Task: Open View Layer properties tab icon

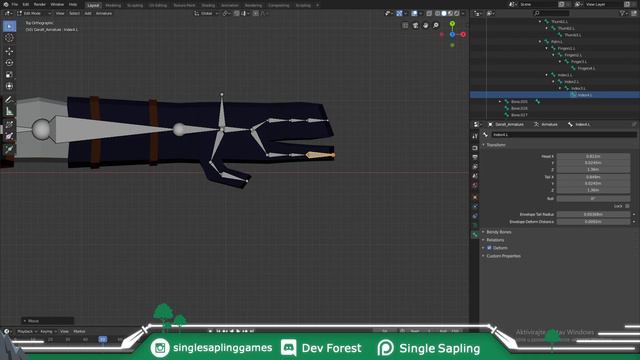Action: pos(475,167)
